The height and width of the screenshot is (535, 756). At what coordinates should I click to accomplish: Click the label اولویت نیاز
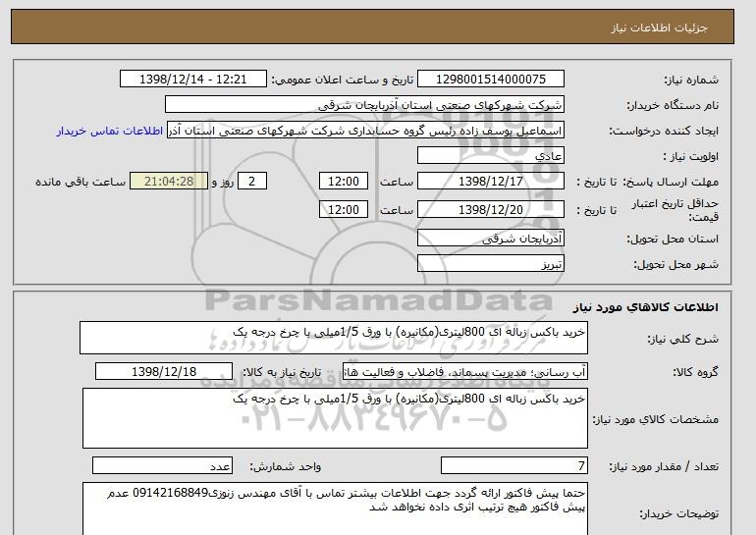[x=691, y=157]
